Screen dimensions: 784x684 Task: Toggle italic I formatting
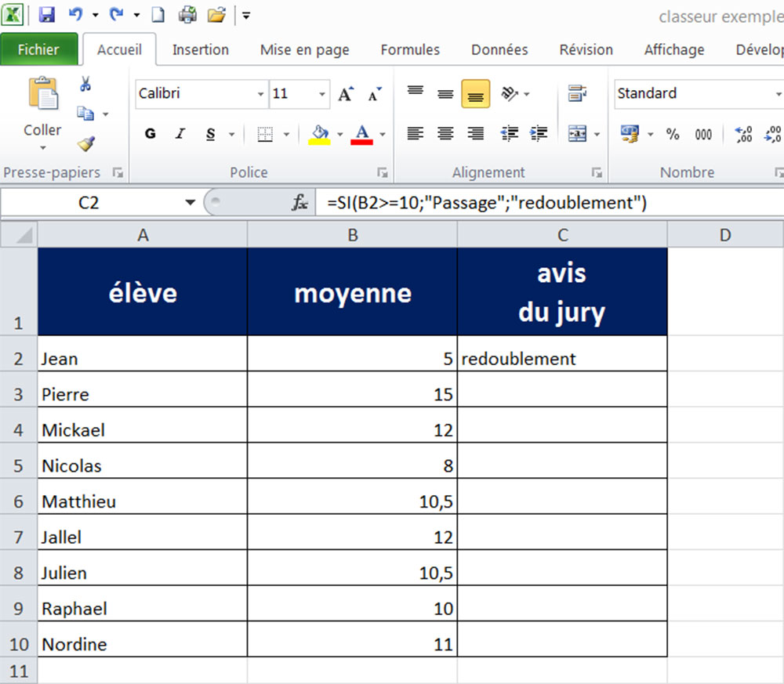tap(180, 134)
